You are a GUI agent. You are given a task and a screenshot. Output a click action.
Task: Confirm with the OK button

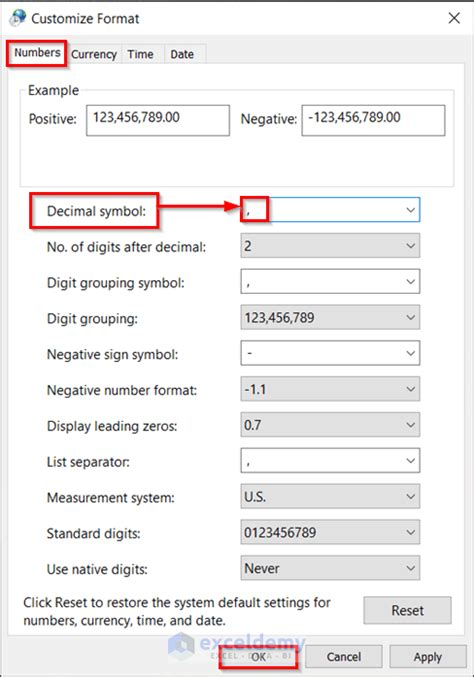point(258,657)
